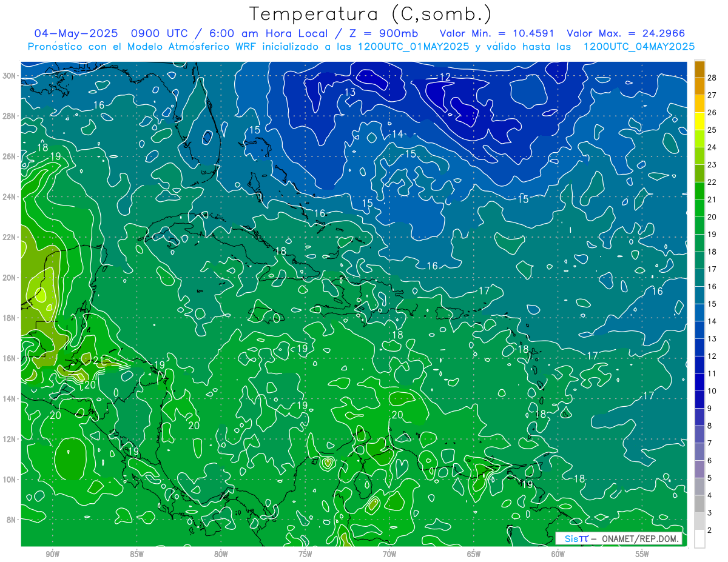Click the "Valor Max. = 24.2966" readout

point(626,33)
